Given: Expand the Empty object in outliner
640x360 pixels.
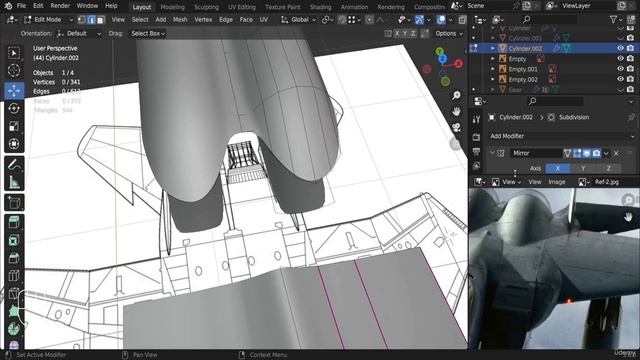Looking at the screenshot, I should [x=493, y=58].
